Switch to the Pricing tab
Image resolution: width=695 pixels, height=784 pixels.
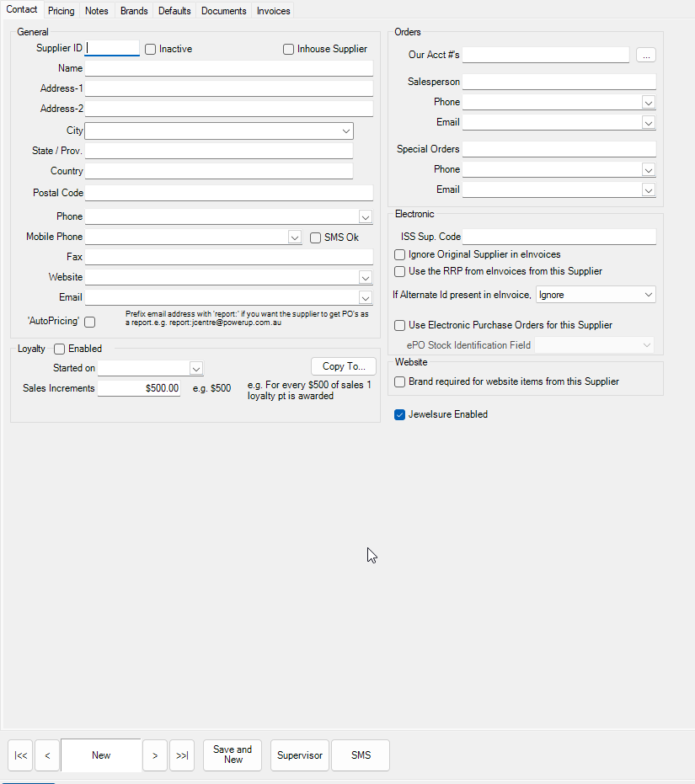click(x=61, y=10)
